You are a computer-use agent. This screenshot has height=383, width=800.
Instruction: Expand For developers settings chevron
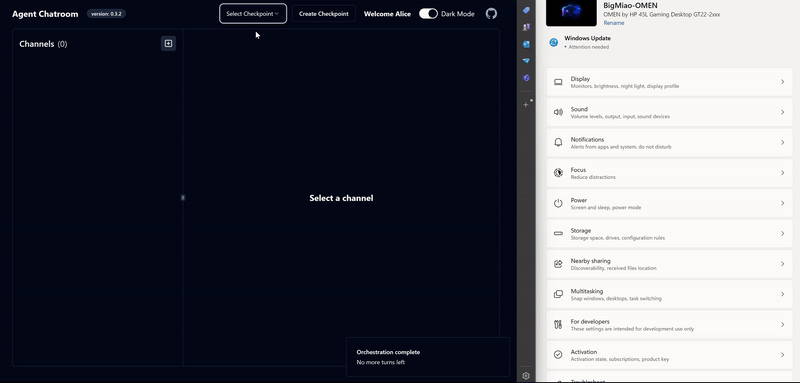tap(783, 324)
